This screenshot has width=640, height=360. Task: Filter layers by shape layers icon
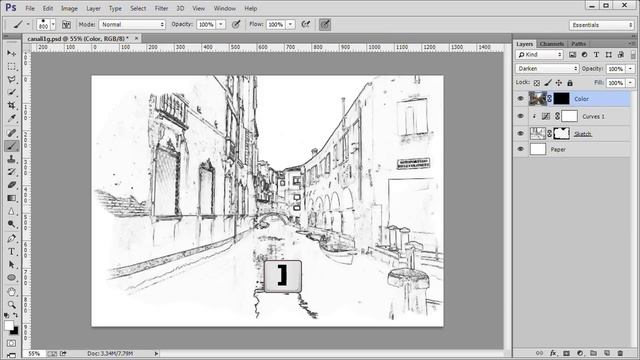point(609,55)
